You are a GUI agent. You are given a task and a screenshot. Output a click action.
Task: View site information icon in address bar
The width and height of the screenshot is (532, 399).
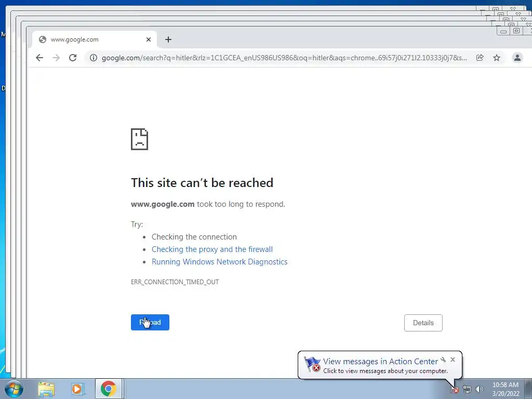tap(94, 58)
